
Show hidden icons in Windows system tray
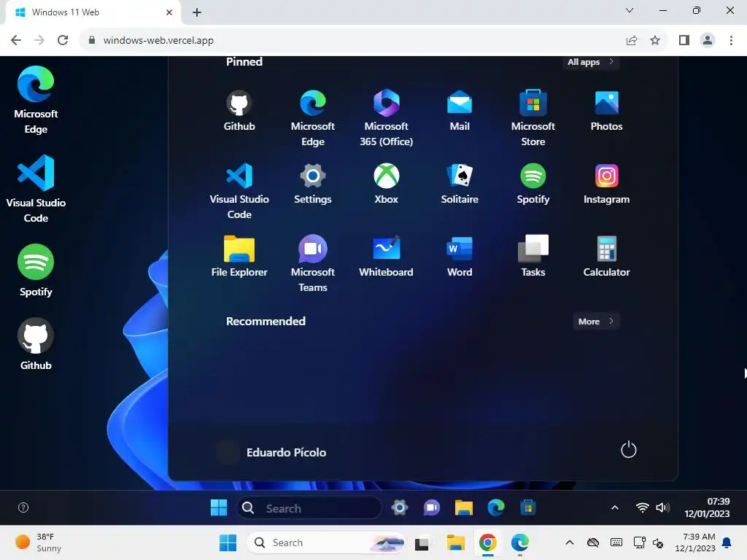569,542
